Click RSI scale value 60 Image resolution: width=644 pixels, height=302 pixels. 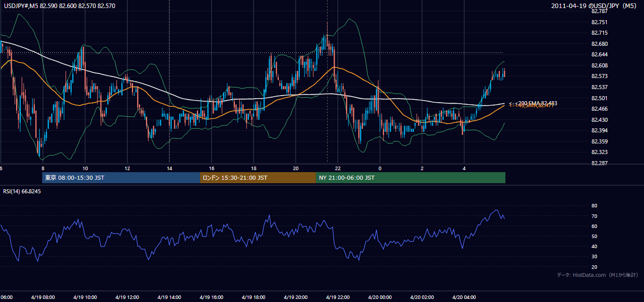[x=594, y=226]
